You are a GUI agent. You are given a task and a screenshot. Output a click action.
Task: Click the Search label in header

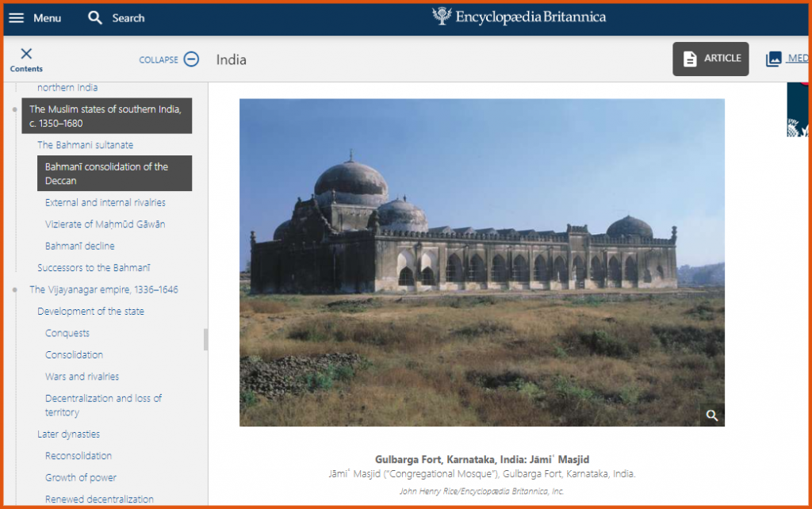[128, 18]
